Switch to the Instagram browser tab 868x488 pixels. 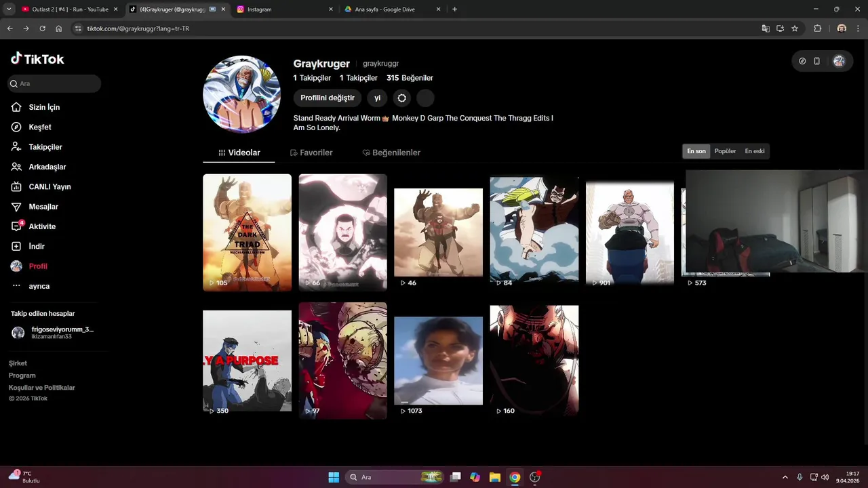point(285,9)
